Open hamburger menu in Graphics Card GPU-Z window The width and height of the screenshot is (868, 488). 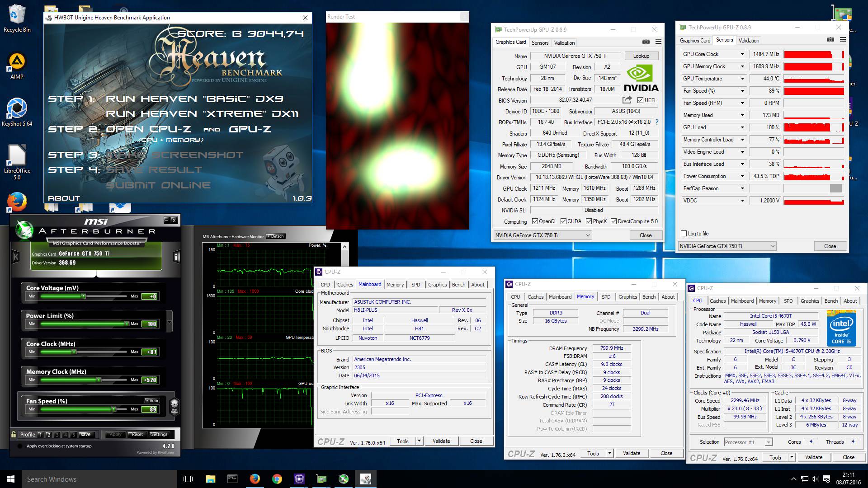658,42
